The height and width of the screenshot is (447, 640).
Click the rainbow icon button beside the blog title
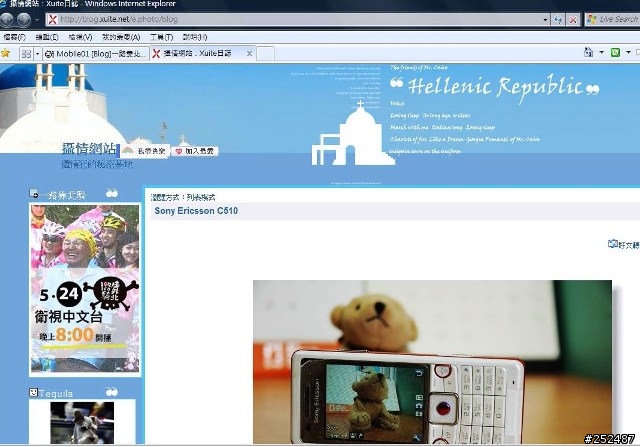coord(144,151)
